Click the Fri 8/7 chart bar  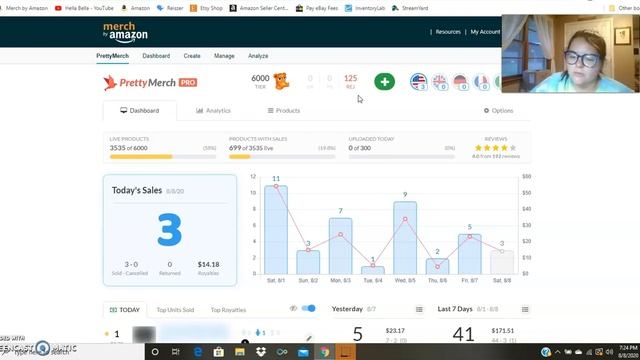(x=469, y=254)
